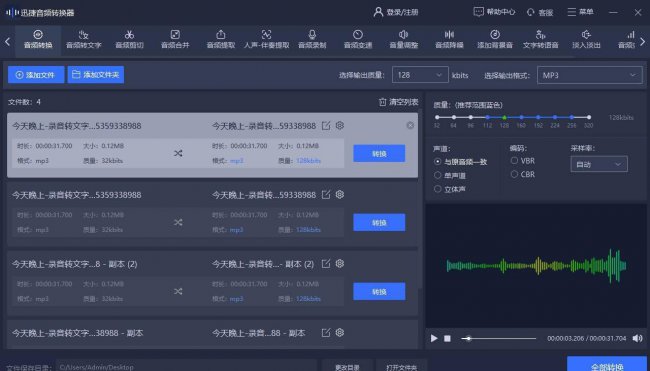Viewport: 650px width, 371px height.
Task: Open the 音频合并 merge tool
Action: tap(175, 40)
